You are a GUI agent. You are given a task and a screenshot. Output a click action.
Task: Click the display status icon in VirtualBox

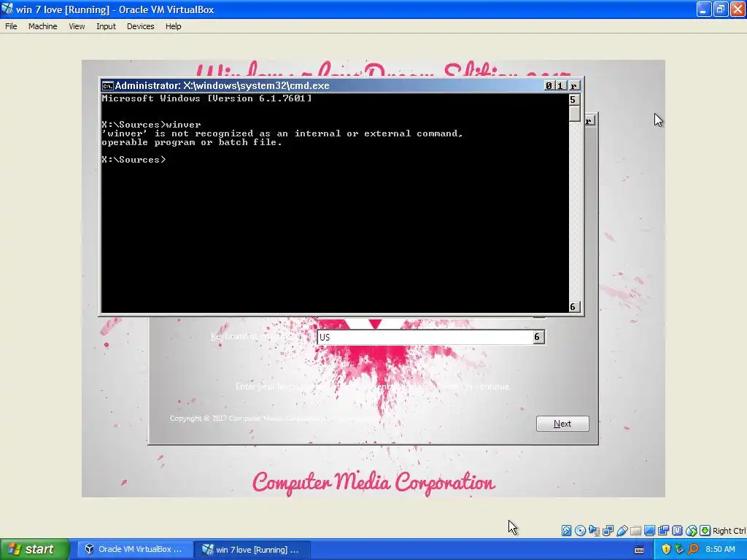coord(649,531)
